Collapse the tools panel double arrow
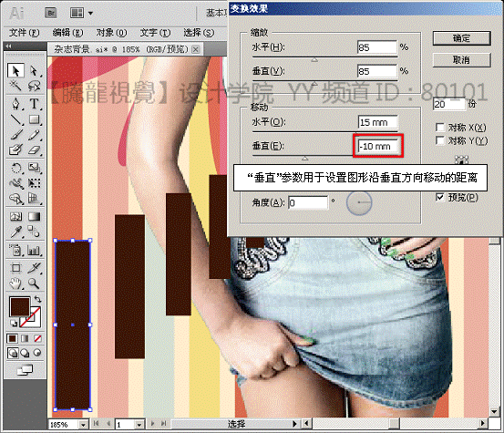504x433 pixels. pos(8,46)
